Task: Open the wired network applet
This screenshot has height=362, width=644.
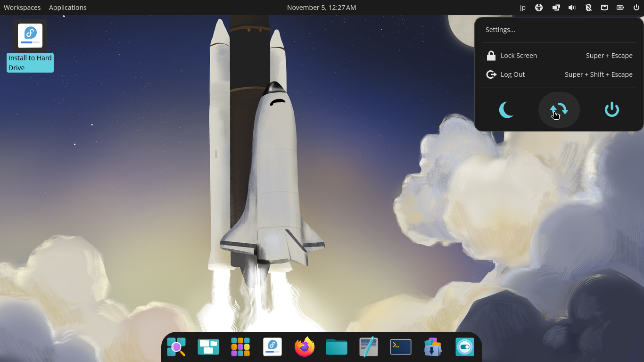Action: tap(604, 8)
